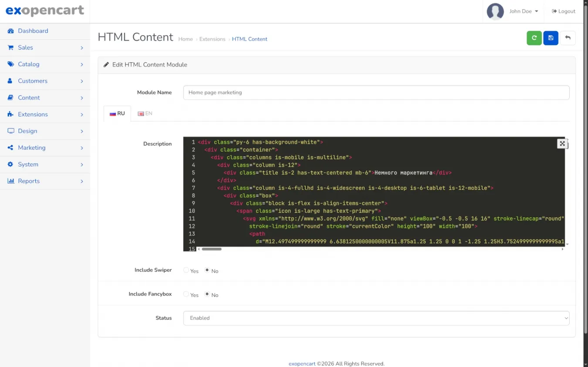Expand the Catalog sidebar menu
588x367 pixels.
45,64
